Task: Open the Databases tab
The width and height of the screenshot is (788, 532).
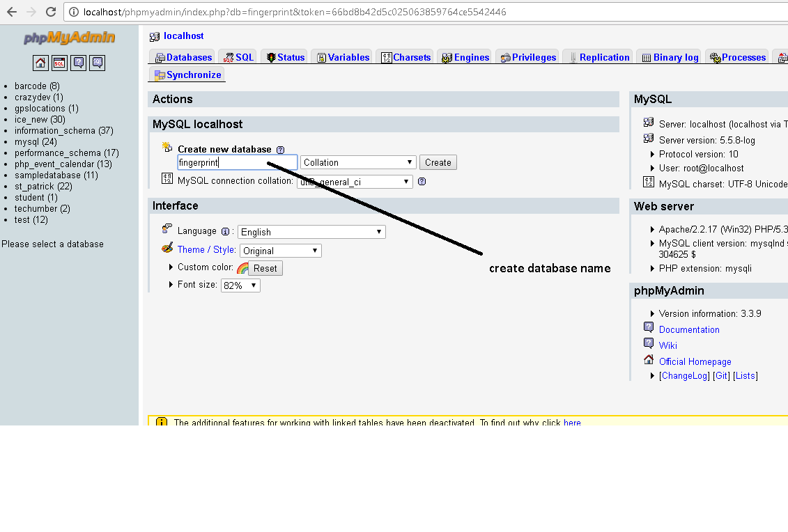Action: (x=183, y=57)
